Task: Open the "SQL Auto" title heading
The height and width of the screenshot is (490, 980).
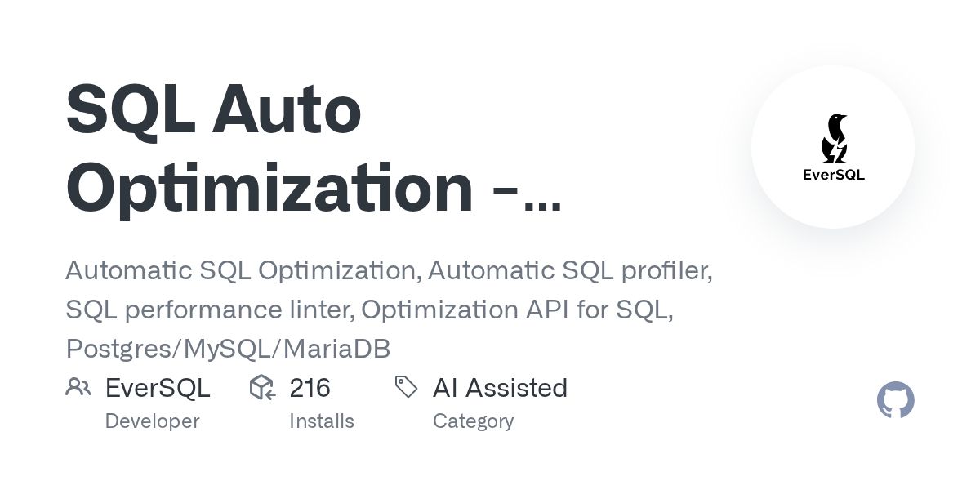Action: [x=213, y=110]
